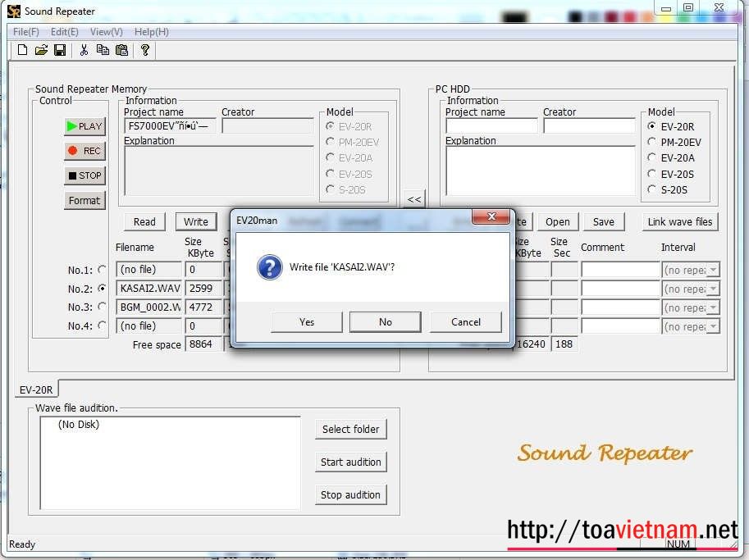Image resolution: width=749 pixels, height=560 pixels.
Task: Click the KASAI2.WAV filename cell
Action: point(149,289)
